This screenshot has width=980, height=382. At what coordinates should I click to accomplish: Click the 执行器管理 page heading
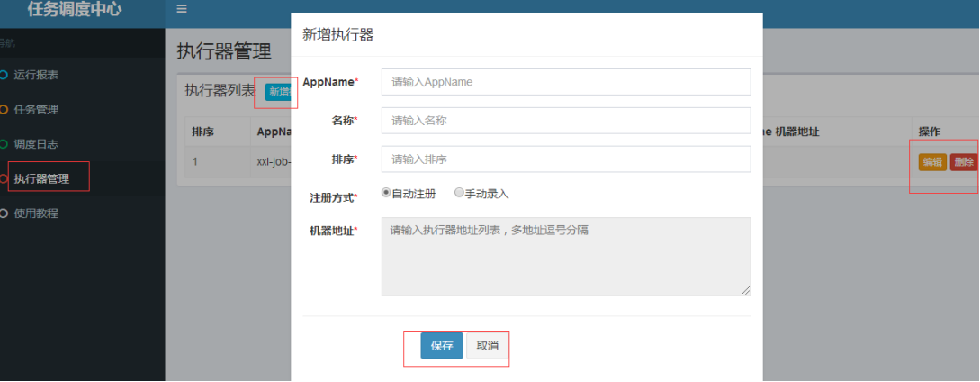coord(224,51)
